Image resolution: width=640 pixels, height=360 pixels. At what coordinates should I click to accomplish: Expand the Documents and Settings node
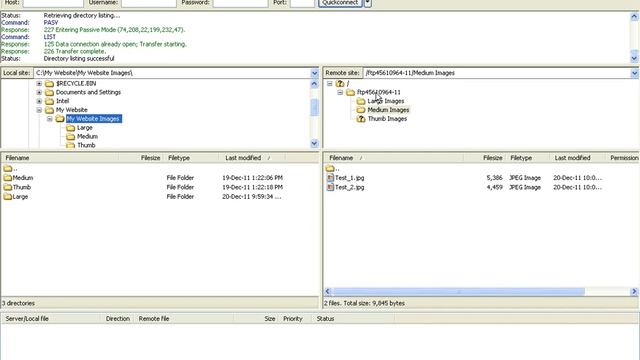[39, 92]
